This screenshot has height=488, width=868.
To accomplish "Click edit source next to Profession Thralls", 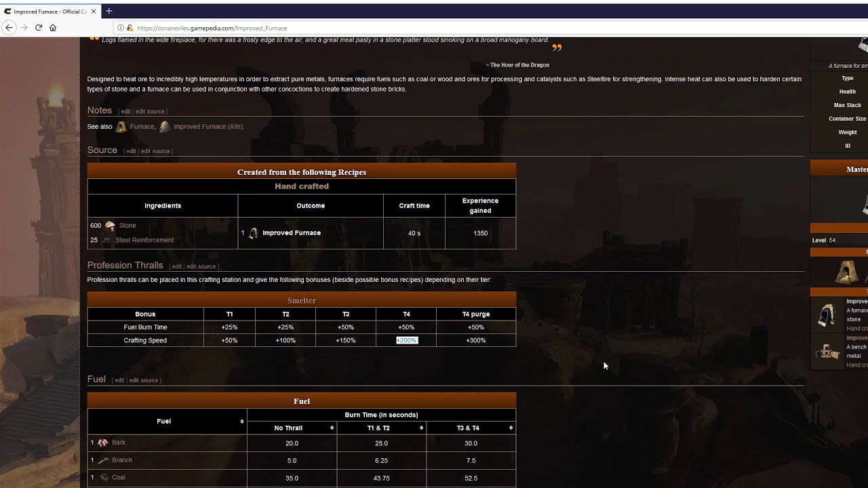I will [x=201, y=266].
